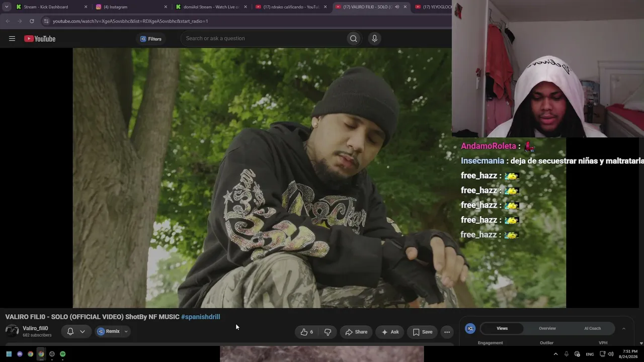Image resolution: width=644 pixels, height=362 pixels.
Task: Close the VALIRO FILI0 tab
Action: [405, 7]
